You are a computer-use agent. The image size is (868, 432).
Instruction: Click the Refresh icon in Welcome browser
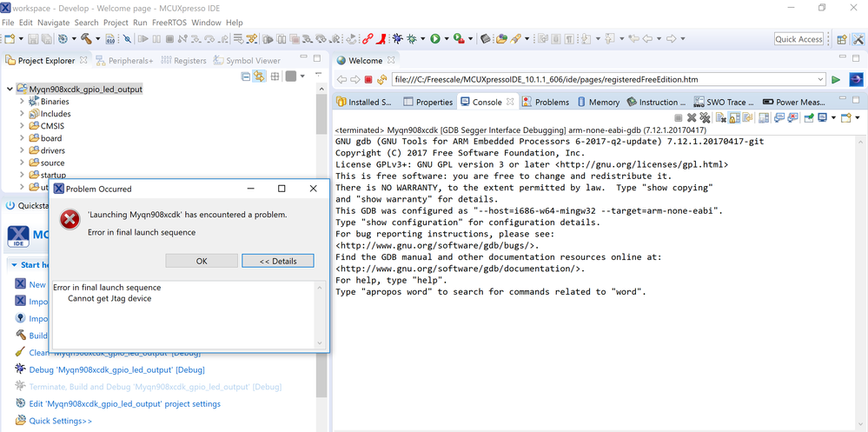pyautogui.click(x=381, y=80)
